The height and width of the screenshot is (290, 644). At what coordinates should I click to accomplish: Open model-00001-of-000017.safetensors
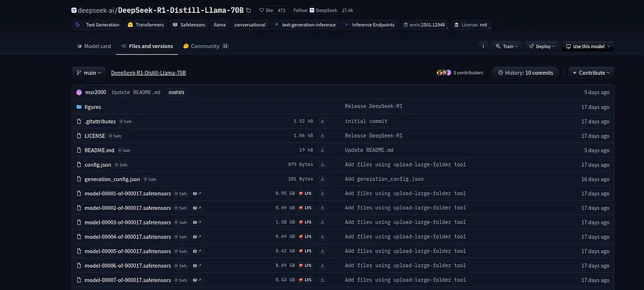click(x=128, y=193)
